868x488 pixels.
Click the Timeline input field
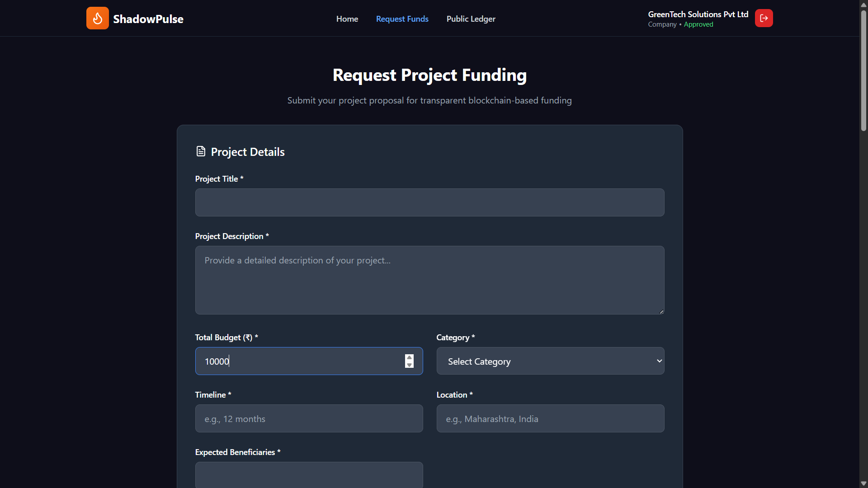pyautogui.click(x=309, y=418)
